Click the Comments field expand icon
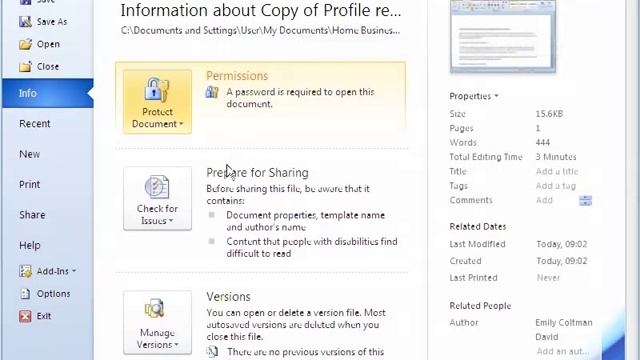The height and width of the screenshot is (360, 640). pos(585,200)
